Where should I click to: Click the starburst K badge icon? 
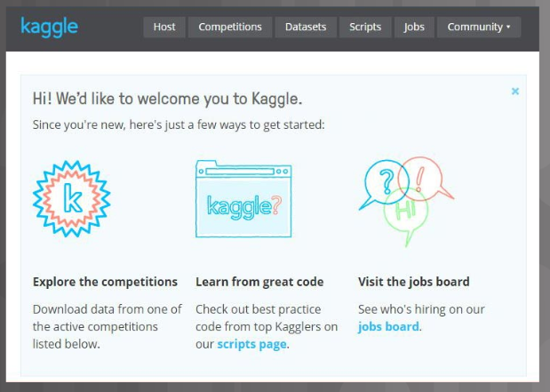click(72, 198)
